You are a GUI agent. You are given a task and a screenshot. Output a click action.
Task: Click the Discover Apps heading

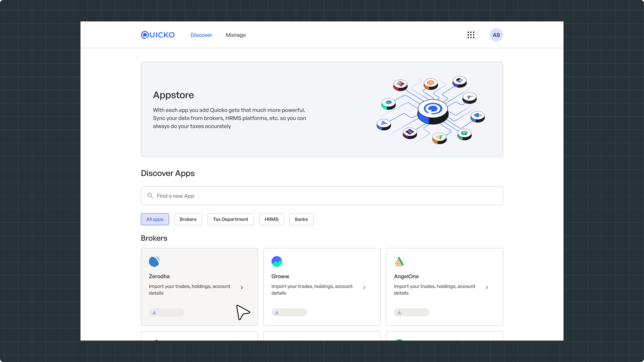pos(168,173)
